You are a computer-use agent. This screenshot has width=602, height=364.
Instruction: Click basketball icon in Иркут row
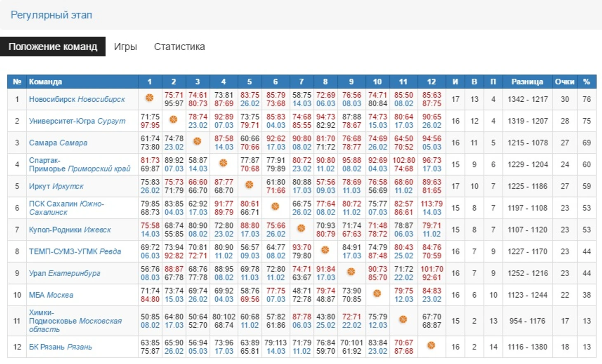coord(249,185)
